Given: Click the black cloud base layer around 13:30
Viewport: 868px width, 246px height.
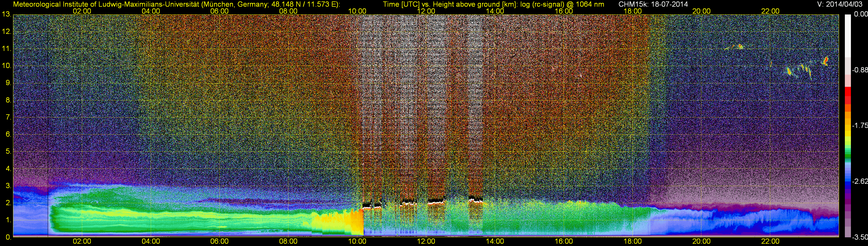Looking at the screenshot, I should coord(475,199).
